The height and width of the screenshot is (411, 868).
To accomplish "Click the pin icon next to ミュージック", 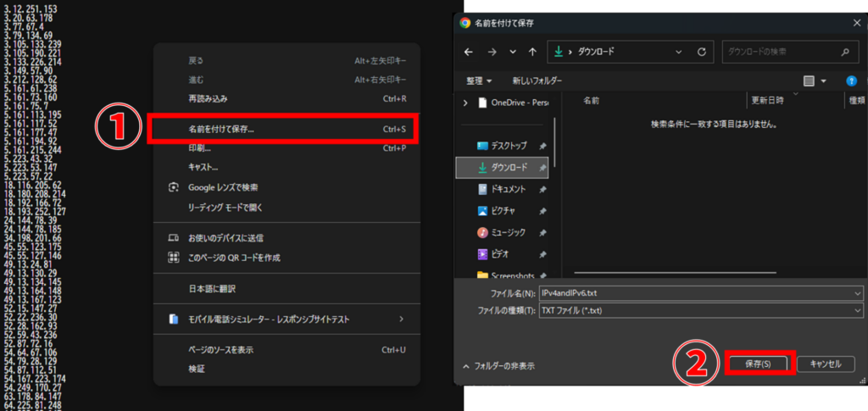I will pyautogui.click(x=542, y=232).
